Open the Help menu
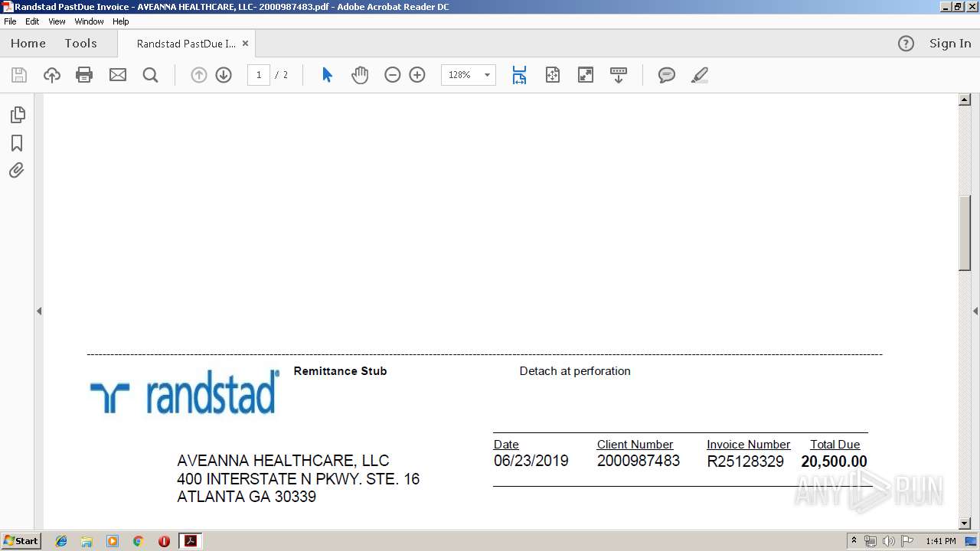This screenshot has width=980, height=551. tap(121, 21)
